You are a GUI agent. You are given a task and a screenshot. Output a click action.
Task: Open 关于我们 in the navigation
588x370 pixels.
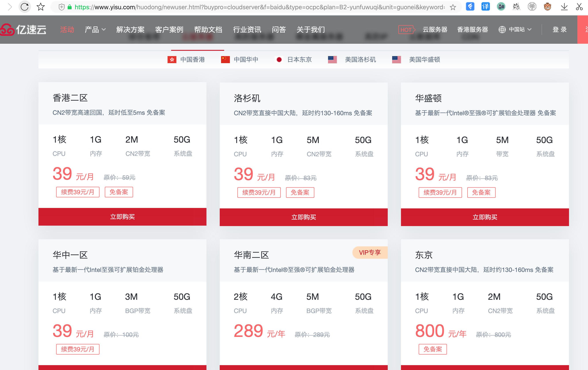[311, 30]
